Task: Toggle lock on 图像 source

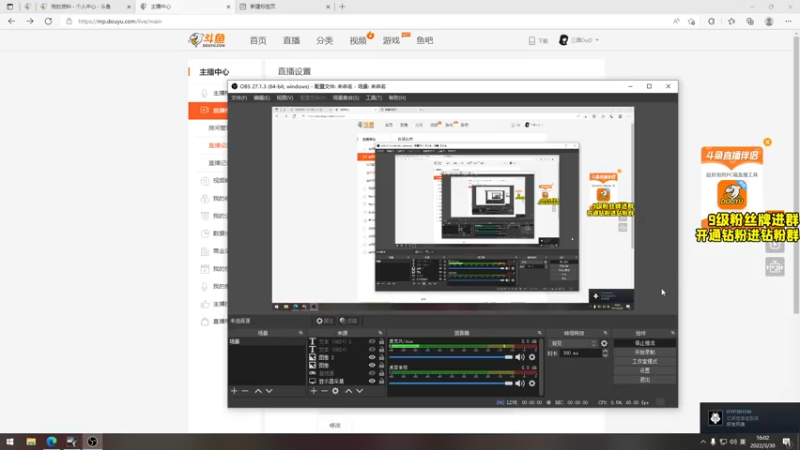Action: 381,365
